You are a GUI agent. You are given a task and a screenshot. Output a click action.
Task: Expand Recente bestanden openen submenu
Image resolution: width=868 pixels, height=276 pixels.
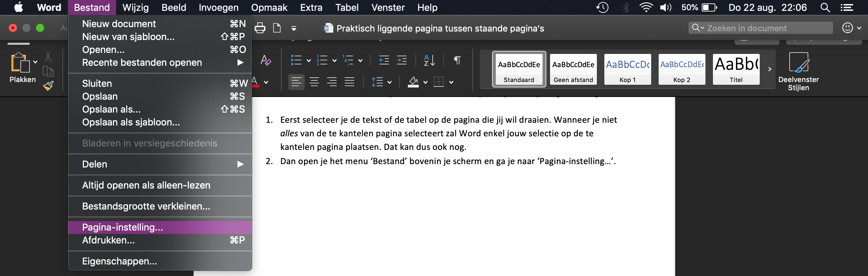coord(160,62)
